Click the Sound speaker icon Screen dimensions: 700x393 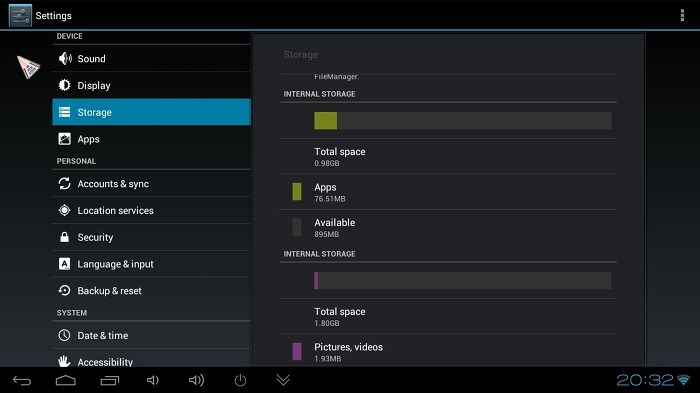[65, 59]
